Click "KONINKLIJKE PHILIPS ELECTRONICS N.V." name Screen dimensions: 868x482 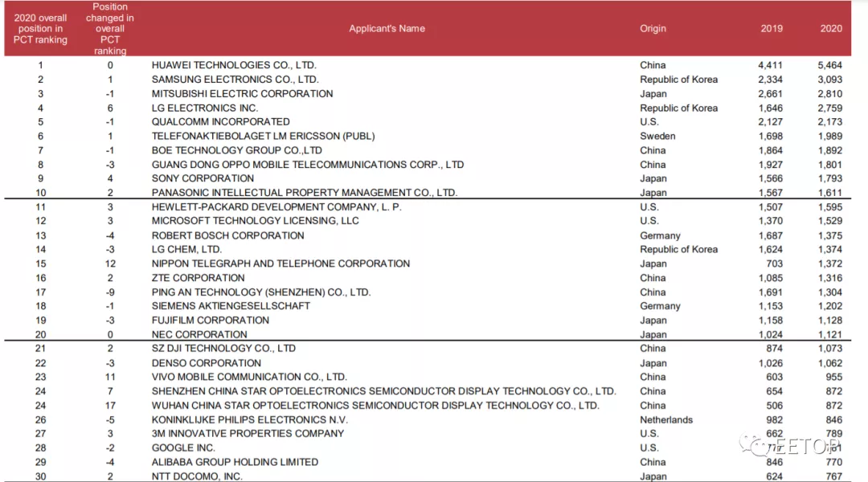tap(250, 421)
